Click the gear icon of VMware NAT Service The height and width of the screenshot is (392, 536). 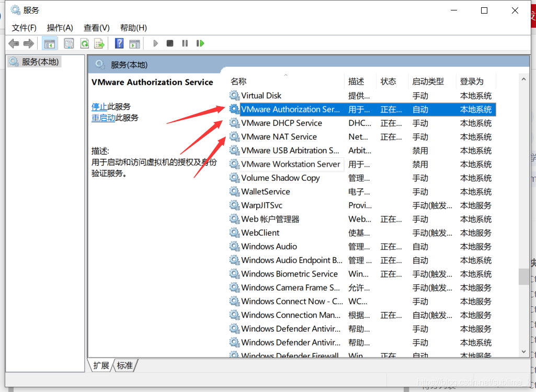tap(234, 136)
